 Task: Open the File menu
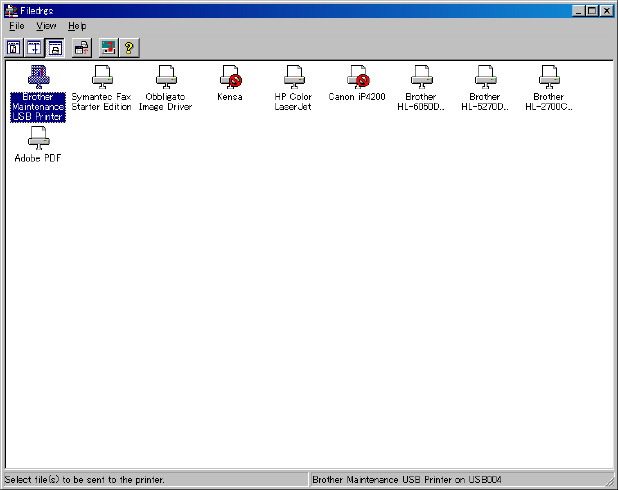[17, 26]
